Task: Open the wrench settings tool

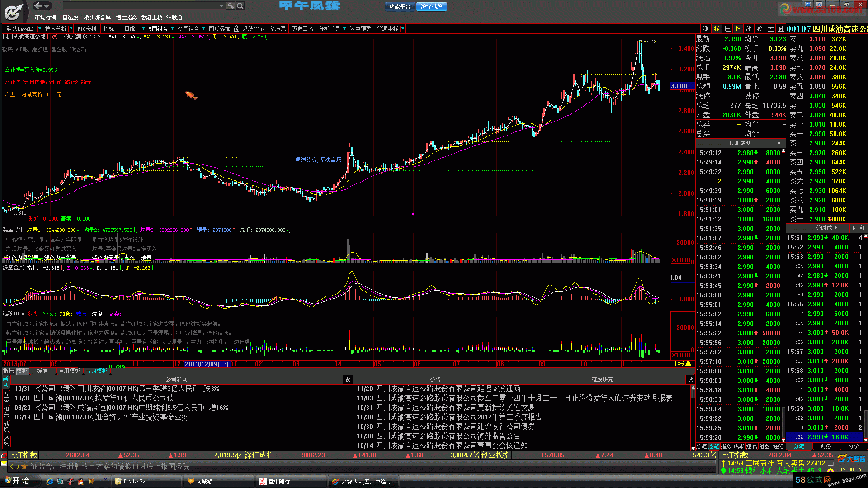Action: coord(231,6)
